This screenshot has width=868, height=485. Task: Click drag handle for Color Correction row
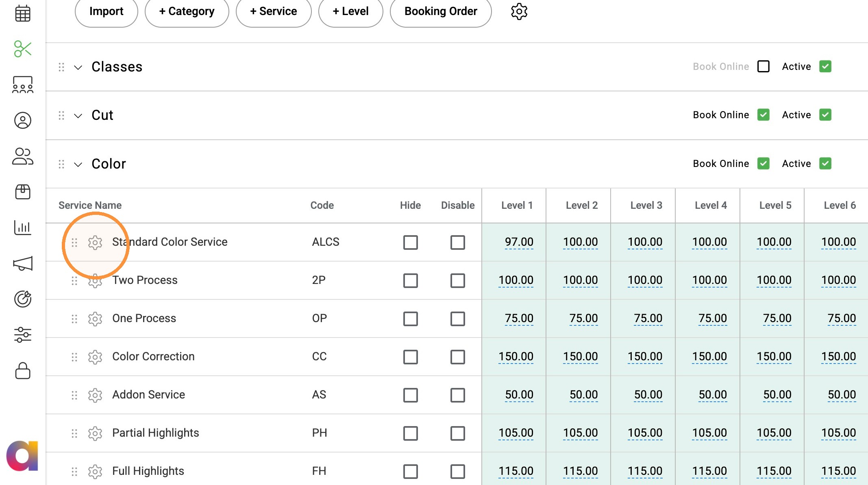click(x=74, y=357)
